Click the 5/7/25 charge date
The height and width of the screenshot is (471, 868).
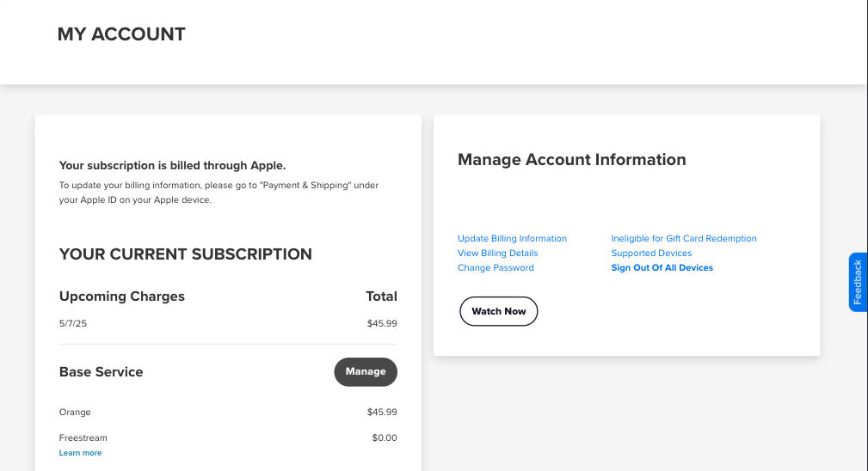(73, 323)
